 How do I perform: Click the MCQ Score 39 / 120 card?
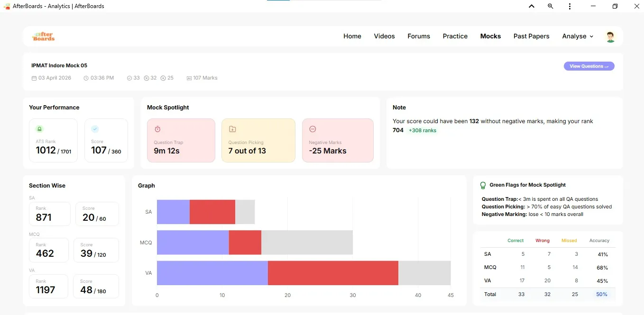[x=97, y=250]
